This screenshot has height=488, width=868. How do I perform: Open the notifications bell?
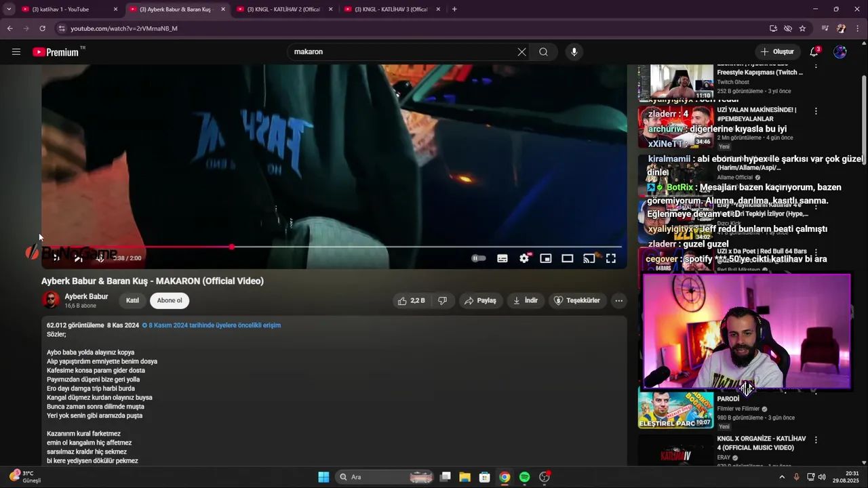pyautogui.click(x=814, y=52)
